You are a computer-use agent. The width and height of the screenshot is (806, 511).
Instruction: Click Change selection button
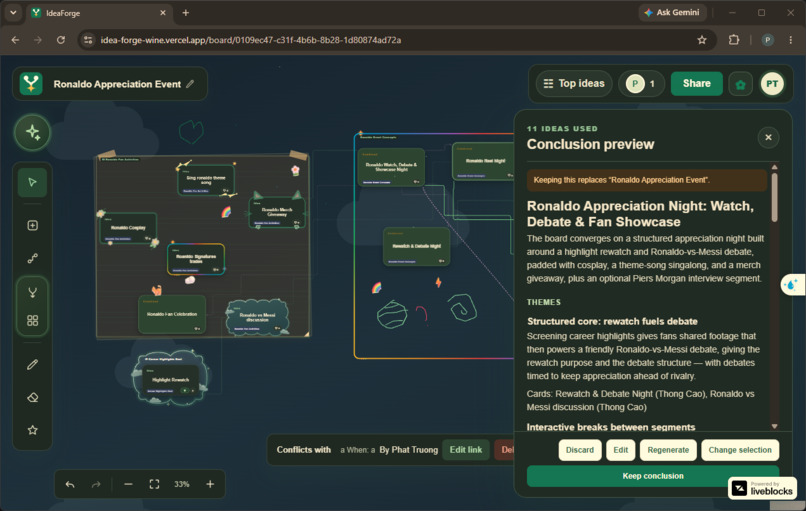(740, 450)
